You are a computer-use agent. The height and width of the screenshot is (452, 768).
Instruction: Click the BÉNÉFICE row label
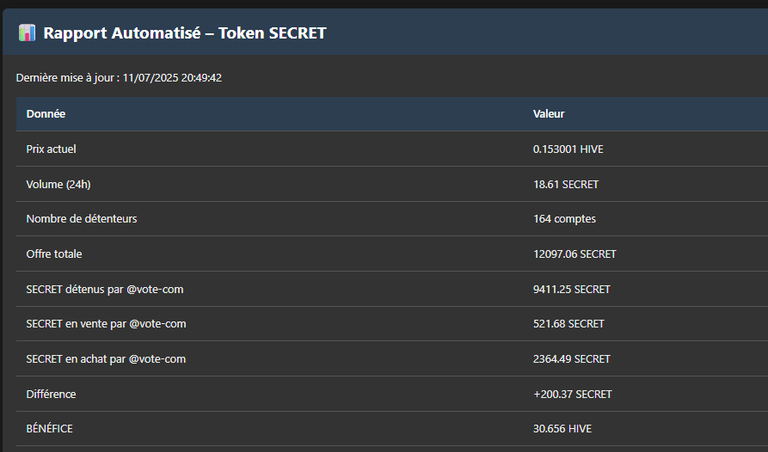49,428
